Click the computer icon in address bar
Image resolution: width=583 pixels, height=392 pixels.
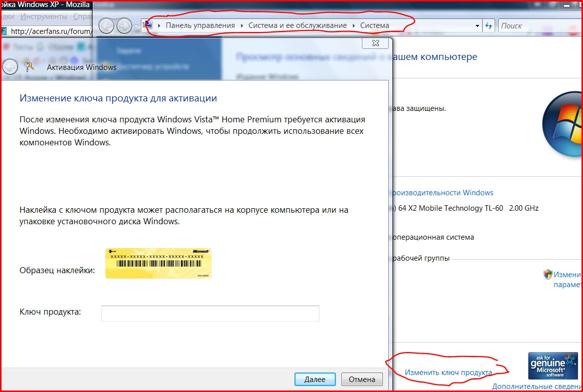click(148, 25)
